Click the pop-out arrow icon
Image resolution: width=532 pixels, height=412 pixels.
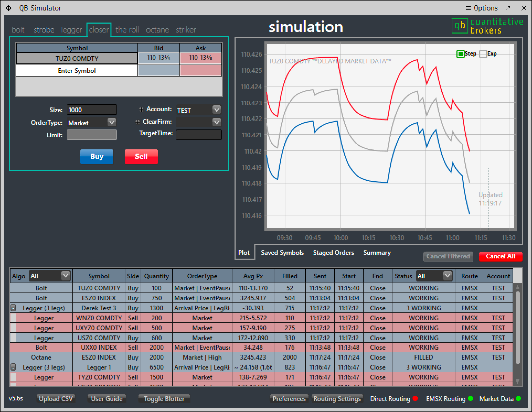click(x=508, y=8)
